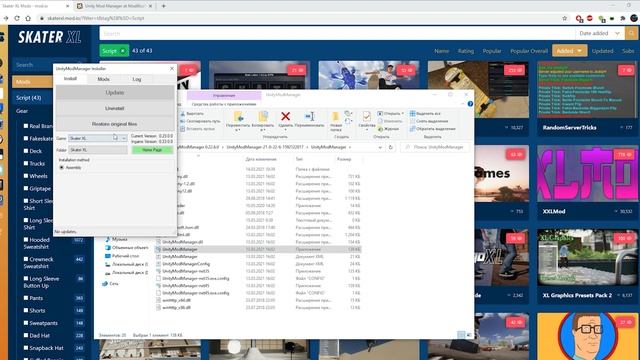640x360 pixels.
Task: Sort mods by Updated
Action: [x=602, y=51]
